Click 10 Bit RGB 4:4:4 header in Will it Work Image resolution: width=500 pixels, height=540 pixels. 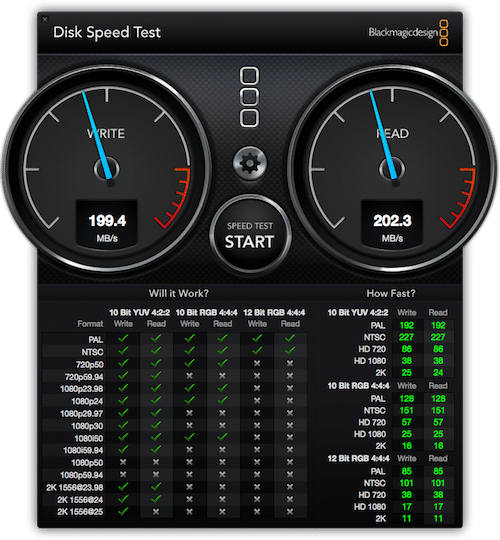point(206,313)
